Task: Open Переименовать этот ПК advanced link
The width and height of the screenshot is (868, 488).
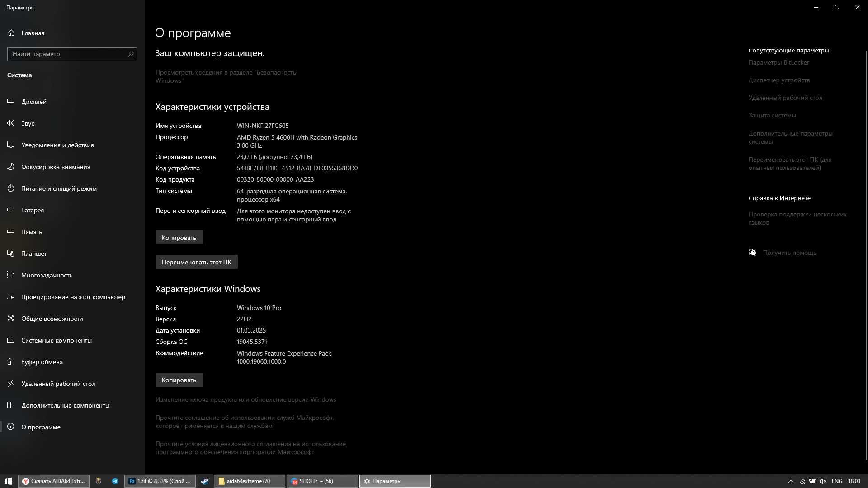Action: (790, 164)
